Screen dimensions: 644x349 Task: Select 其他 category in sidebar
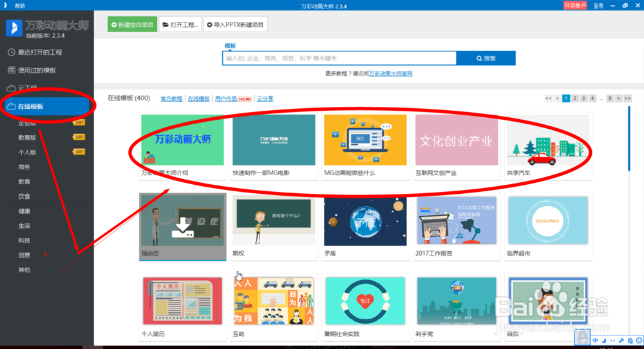(x=24, y=270)
